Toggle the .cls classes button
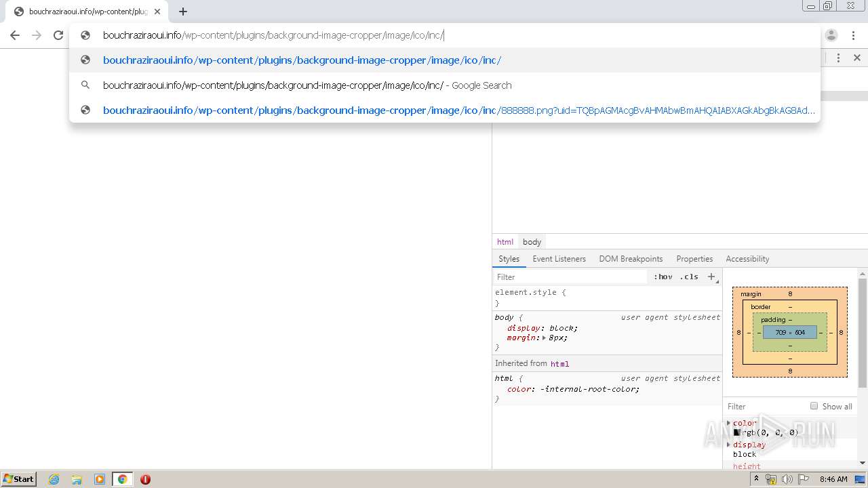The image size is (868, 488). (x=689, y=277)
